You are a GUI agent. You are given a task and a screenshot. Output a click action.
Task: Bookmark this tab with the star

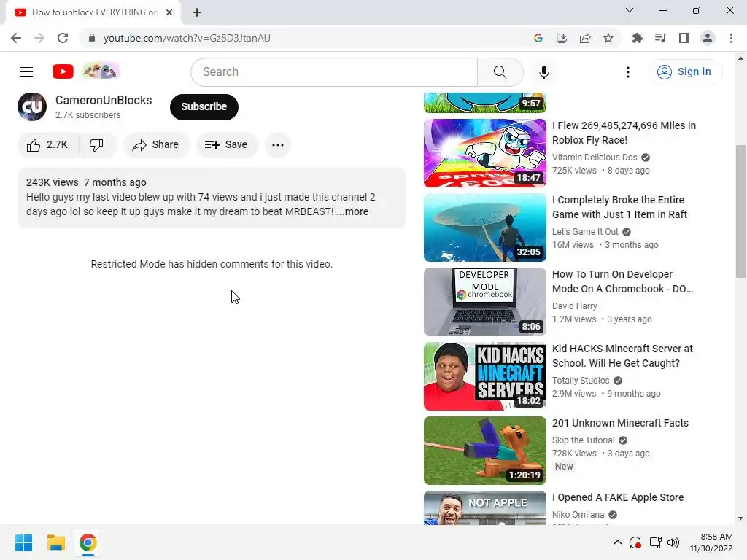tap(608, 38)
